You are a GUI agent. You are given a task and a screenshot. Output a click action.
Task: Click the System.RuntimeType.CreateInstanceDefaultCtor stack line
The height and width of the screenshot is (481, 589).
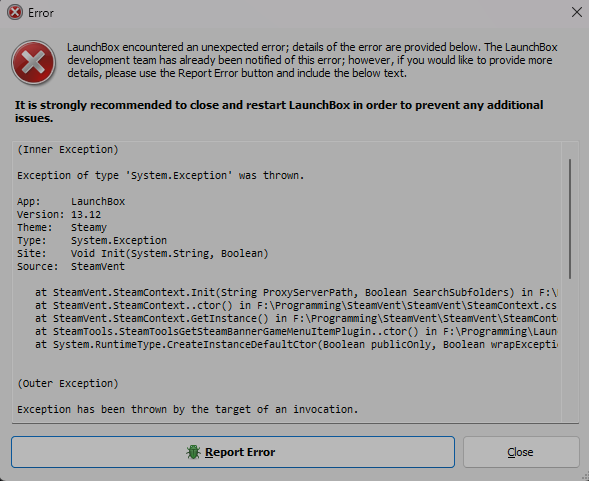tap(296, 345)
